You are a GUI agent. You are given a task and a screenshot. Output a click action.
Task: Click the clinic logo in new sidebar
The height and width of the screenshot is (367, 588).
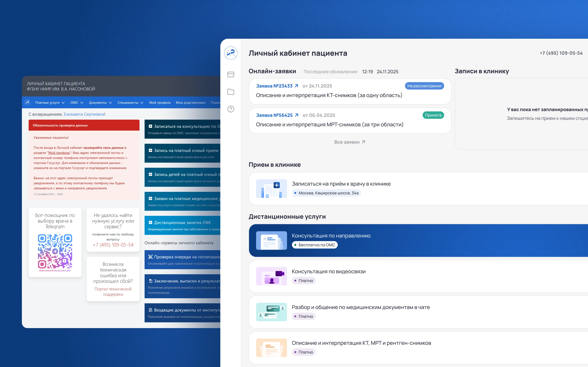(x=231, y=53)
